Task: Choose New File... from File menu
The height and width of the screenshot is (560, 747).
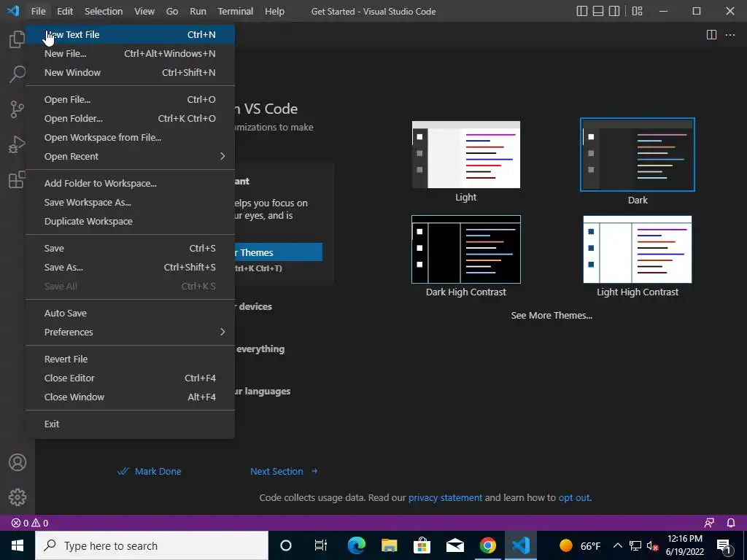Action: 130,53
